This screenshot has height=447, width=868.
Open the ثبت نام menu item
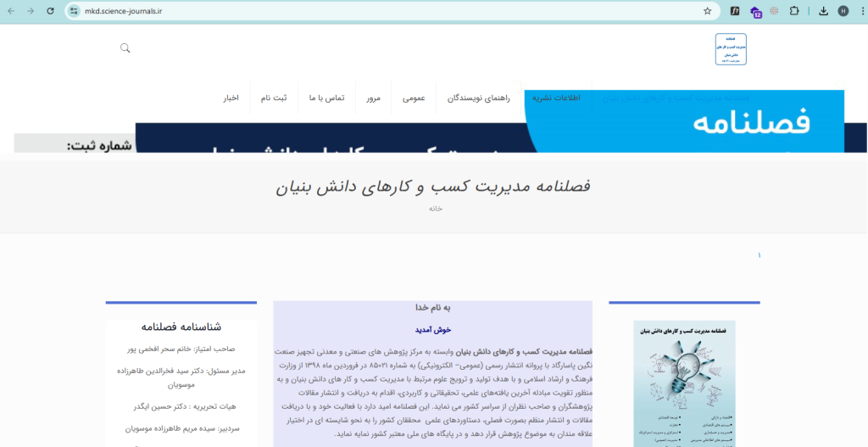point(274,98)
